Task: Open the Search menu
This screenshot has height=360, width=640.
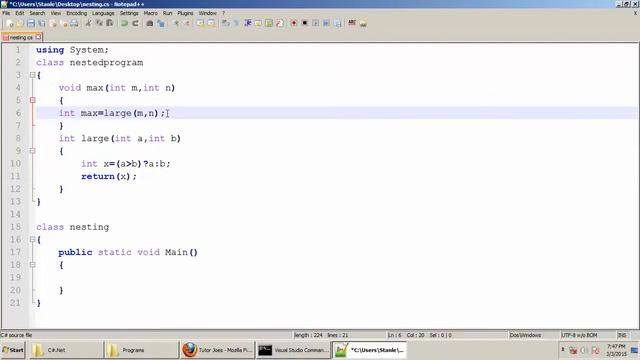Action: tap(37, 13)
